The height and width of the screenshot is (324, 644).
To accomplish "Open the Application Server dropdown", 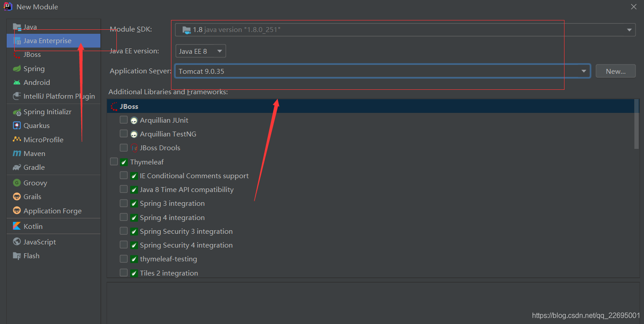I will point(382,71).
